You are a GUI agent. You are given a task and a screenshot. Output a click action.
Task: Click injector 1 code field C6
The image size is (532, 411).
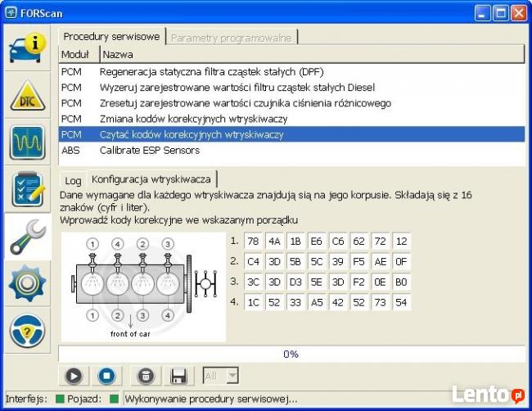tap(338, 242)
